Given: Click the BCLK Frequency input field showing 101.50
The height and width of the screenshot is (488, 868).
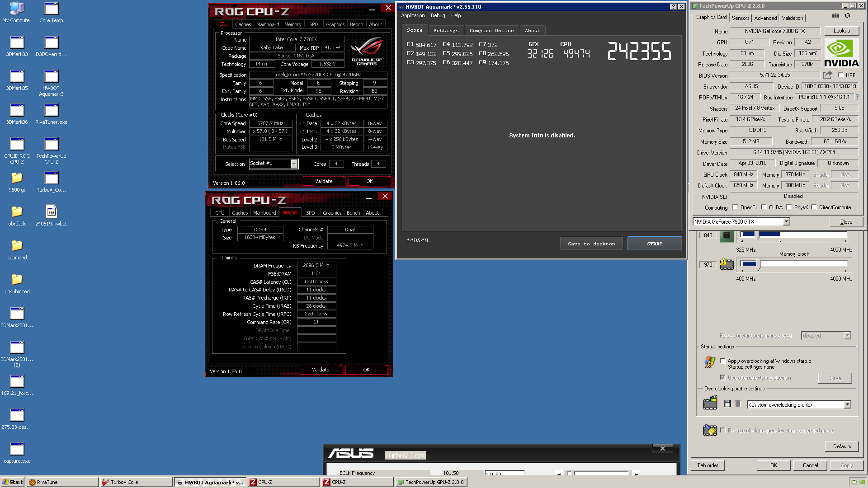Looking at the screenshot, I should click(505, 474).
